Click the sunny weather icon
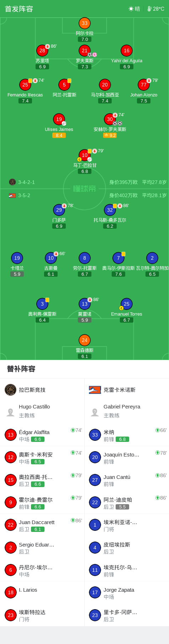Screen dimensions: 169x644 click(x=131, y=9)
